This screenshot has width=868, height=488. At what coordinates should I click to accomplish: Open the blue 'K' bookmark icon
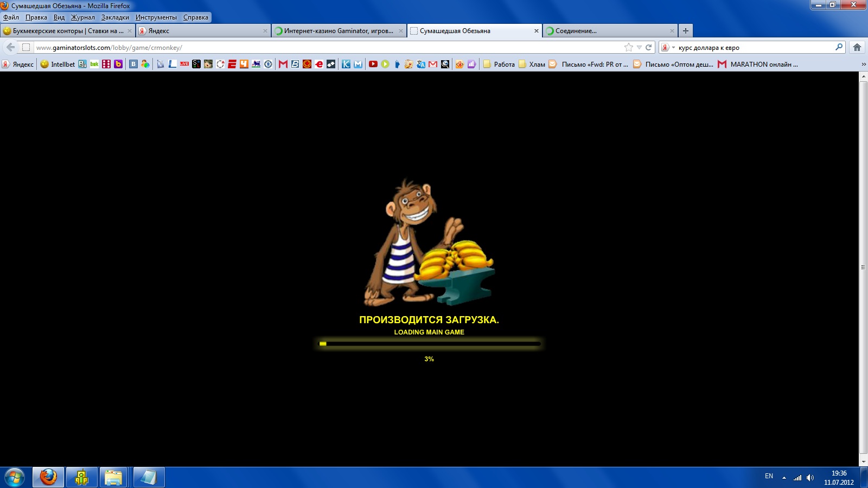coord(346,64)
